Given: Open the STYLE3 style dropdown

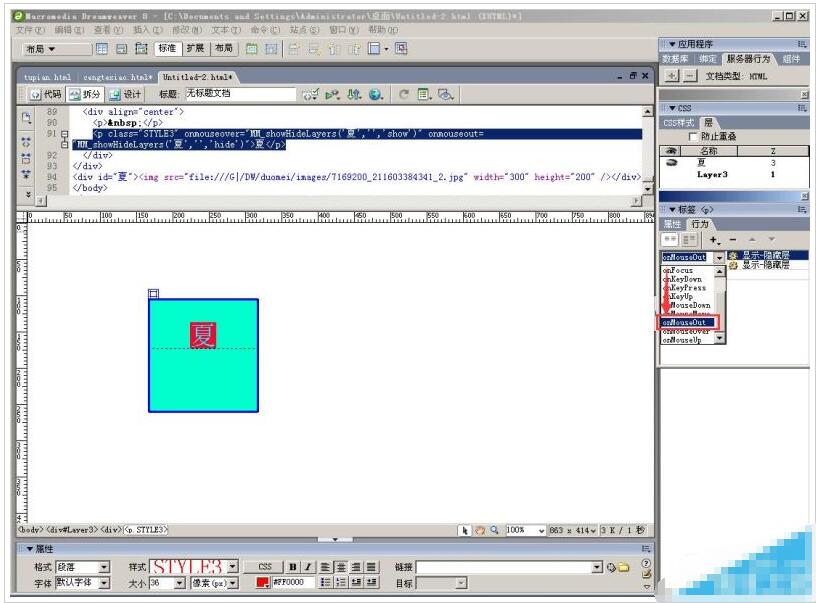Looking at the screenshot, I should (232, 567).
